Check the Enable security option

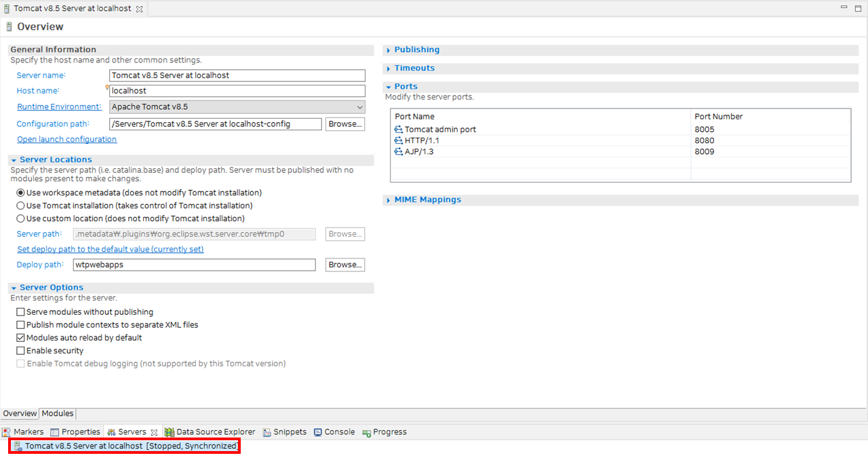click(20, 351)
